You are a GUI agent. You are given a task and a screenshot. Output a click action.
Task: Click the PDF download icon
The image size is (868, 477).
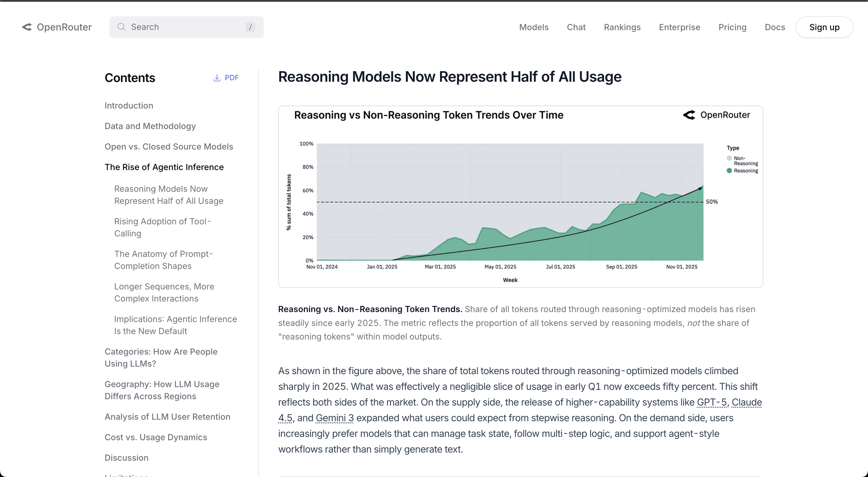click(217, 78)
